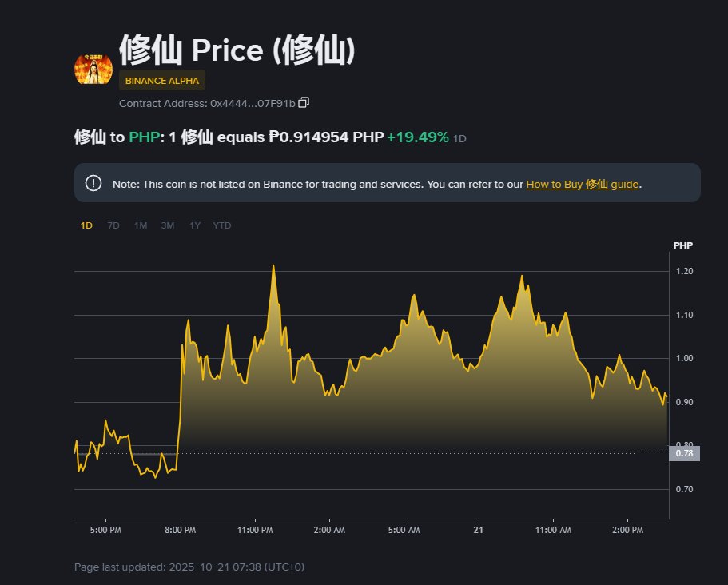
Task: Copy the contract address using copy icon
Action: click(x=304, y=102)
